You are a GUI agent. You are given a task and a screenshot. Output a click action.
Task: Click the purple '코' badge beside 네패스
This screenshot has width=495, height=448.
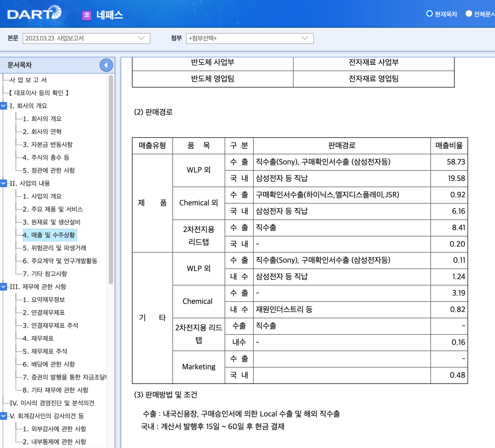(86, 15)
